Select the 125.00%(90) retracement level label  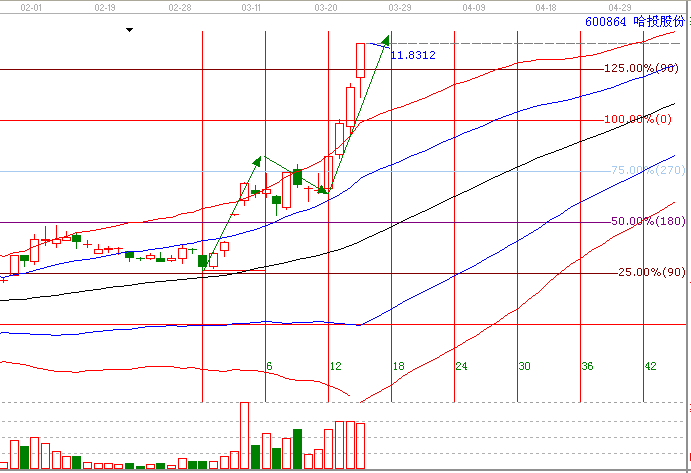[x=642, y=68]
